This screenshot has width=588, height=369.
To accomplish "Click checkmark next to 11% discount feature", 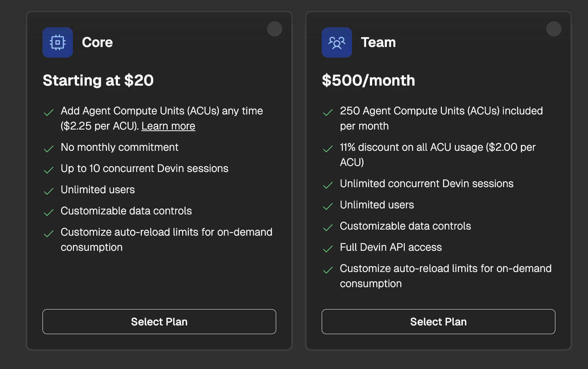I will click(x=328, y=149).
